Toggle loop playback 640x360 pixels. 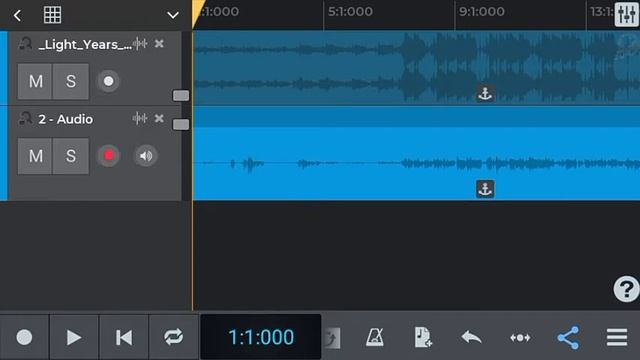pyautogui.click(x=173, y=338)
